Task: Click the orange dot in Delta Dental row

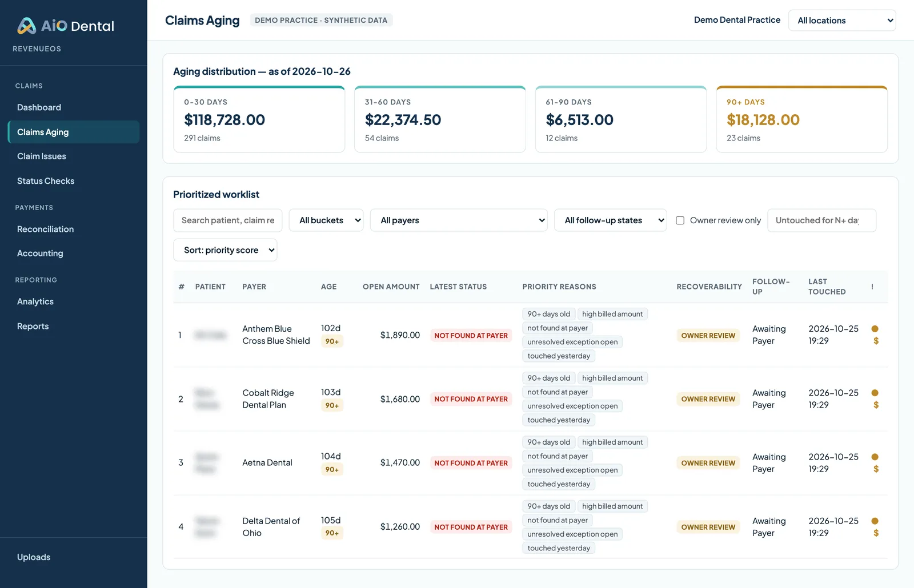Action: point(875,521)
